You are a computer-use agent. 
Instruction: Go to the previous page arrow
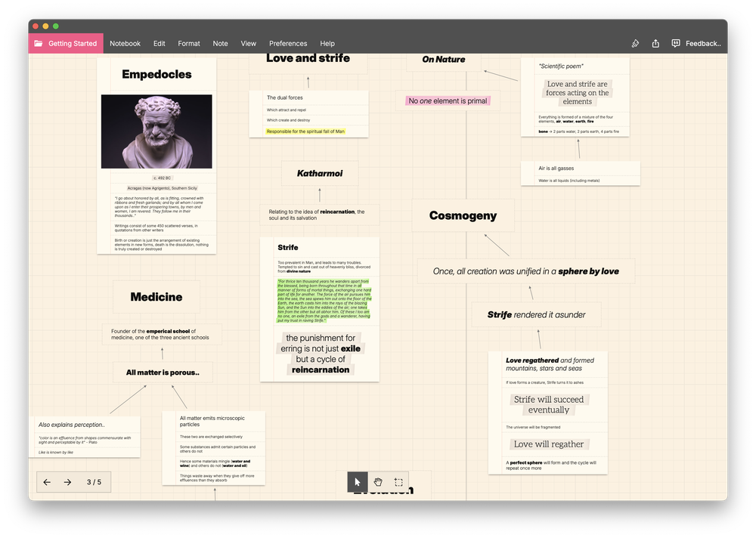[47, 482]
